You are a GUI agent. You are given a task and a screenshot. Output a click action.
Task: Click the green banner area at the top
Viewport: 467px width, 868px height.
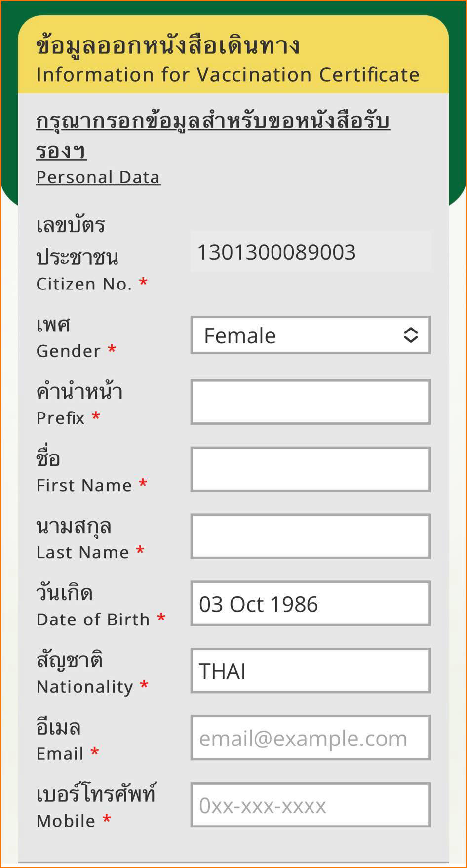[x=233, y=6]
